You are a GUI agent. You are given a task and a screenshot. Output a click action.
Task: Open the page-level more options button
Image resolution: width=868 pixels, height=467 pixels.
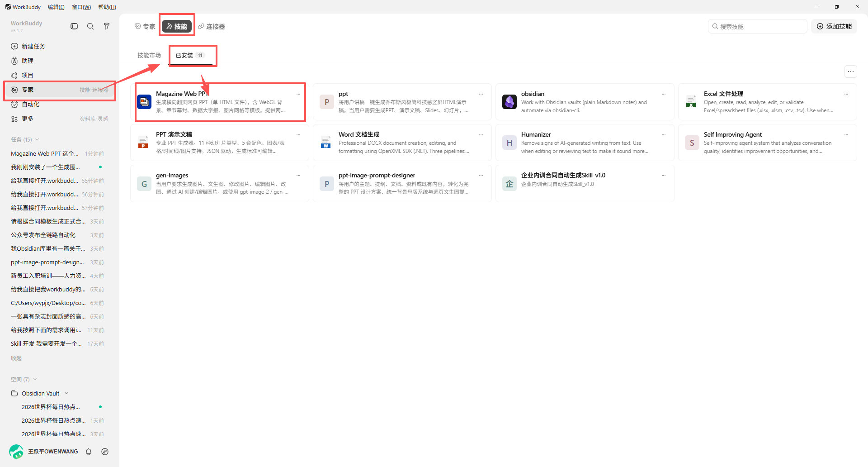tap(851, 71)
